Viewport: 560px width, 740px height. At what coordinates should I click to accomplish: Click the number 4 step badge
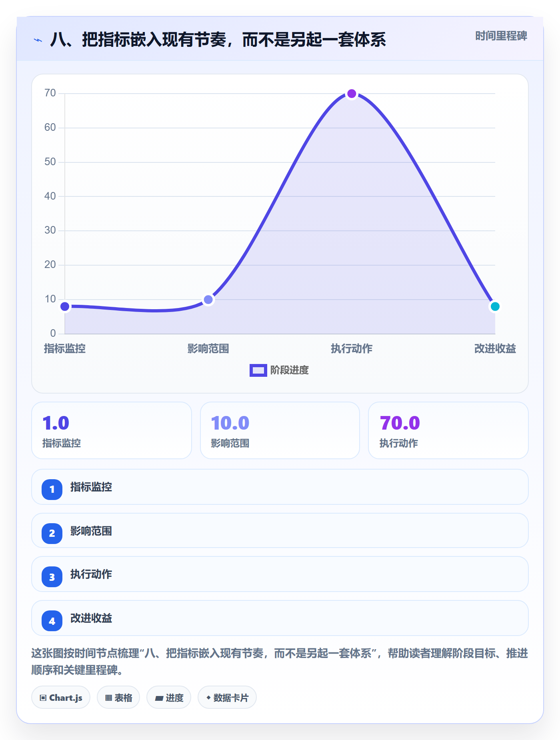(52, 621)
